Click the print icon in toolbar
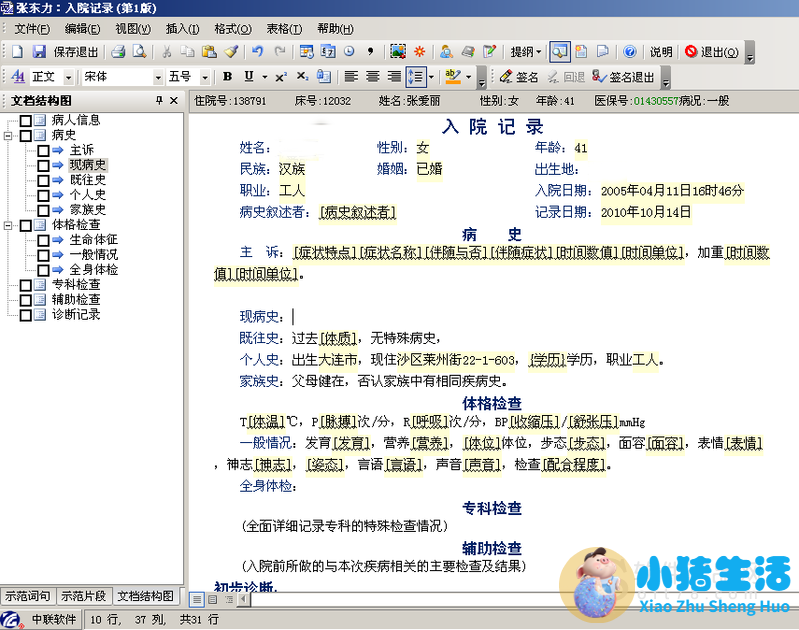Image resolution: width=799 pixels, height=630 pixels. coord(118,52)
